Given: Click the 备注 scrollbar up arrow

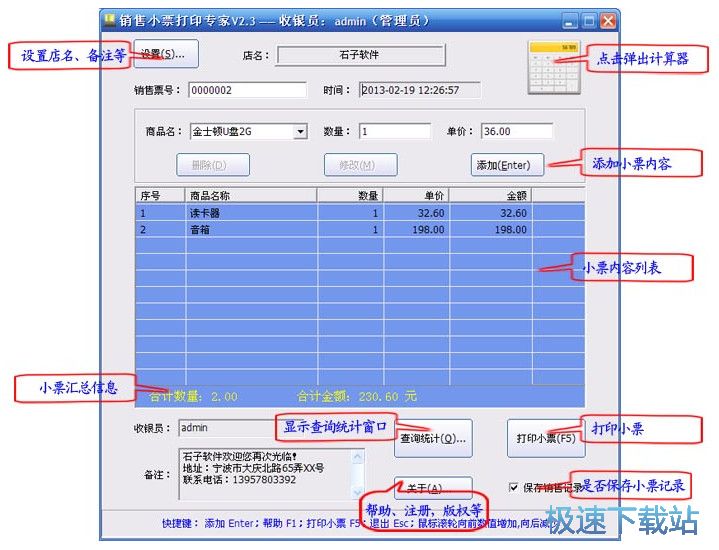Looking at the screenshot, I should point(358,456).
